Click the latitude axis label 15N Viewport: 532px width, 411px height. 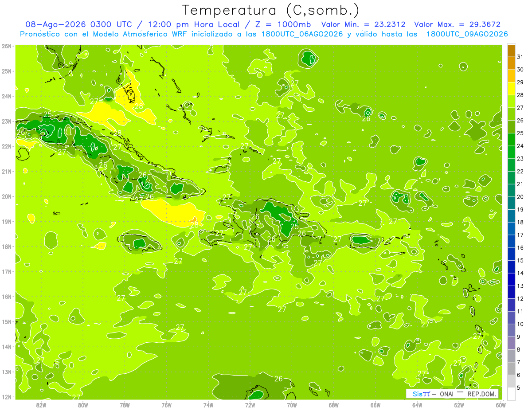click(7, 321)
